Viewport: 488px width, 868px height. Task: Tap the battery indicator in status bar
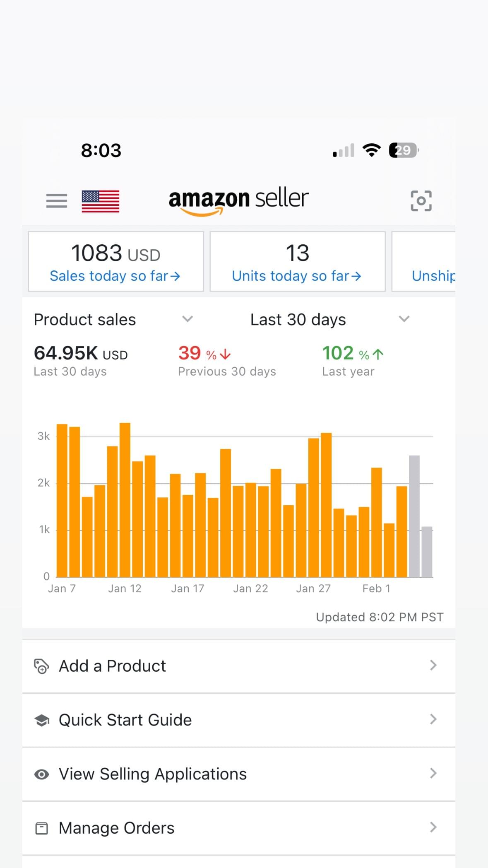[x=404, y=150]
